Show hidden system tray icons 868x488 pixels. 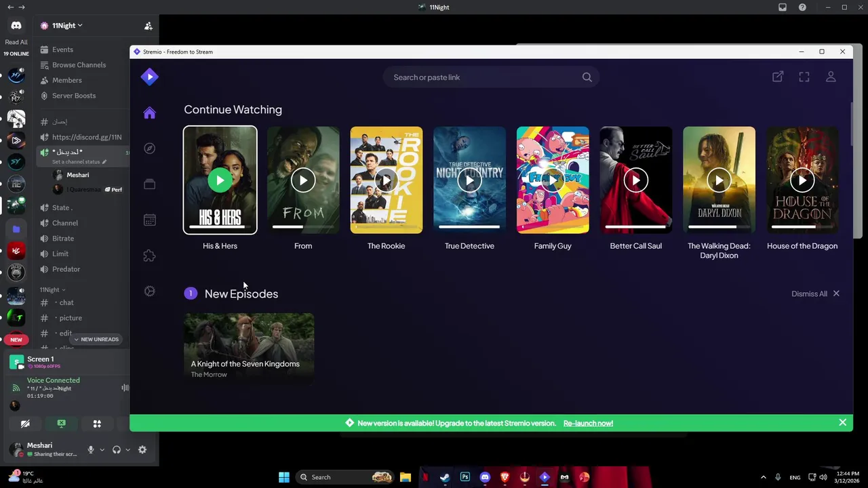tap(764, 477)
